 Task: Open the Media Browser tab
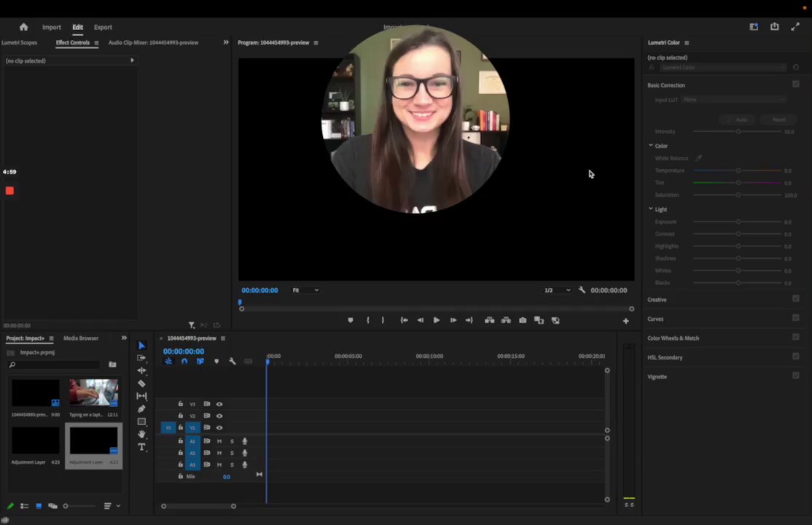[81, 338]
